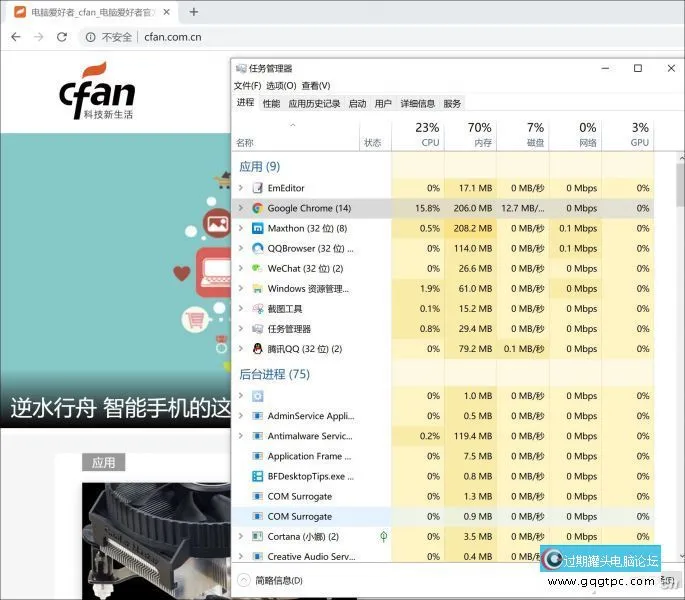Click the 任务管理器 process row icon
Image resolution: width=685 pixels, height=600 pixels.
pyautogui.click(x=258, y=329)
